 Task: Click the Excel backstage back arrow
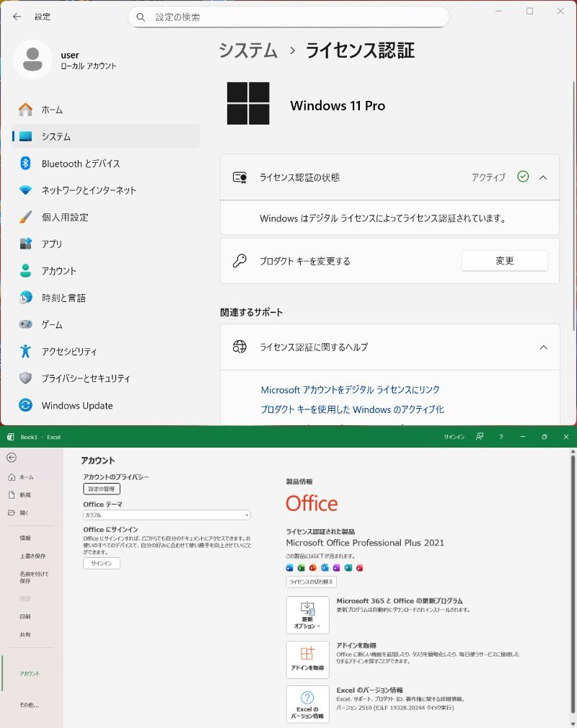tap(12, 458)
